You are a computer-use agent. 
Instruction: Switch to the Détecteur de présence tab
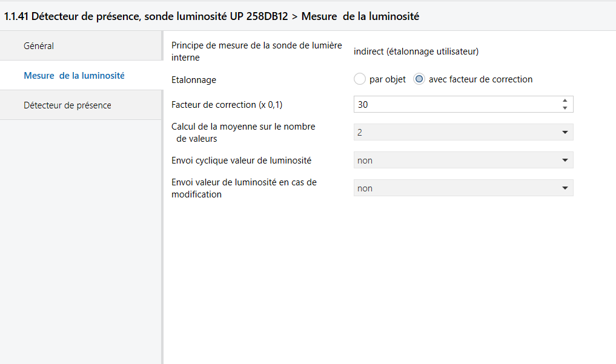click(x=67, y=105)
